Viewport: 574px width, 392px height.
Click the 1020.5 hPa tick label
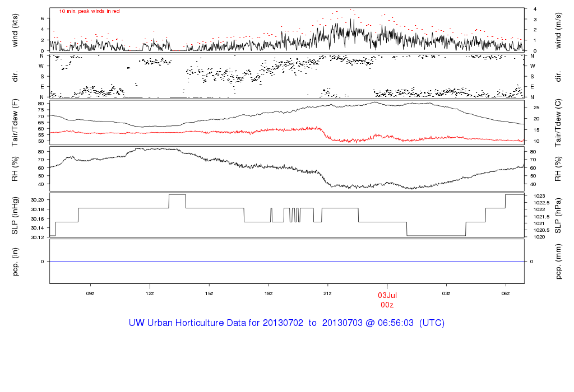coord(541,230)
